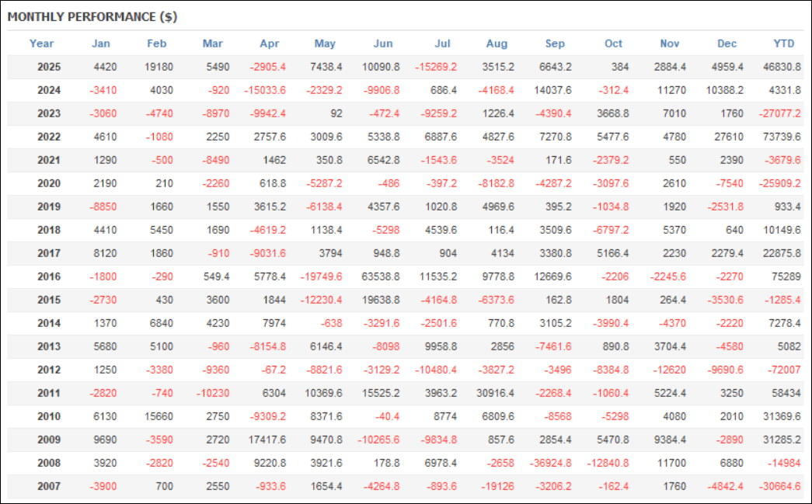This screenshot has height=504, width=812.
Task: Click the Jun column header
Action: [x=383, y=43]
